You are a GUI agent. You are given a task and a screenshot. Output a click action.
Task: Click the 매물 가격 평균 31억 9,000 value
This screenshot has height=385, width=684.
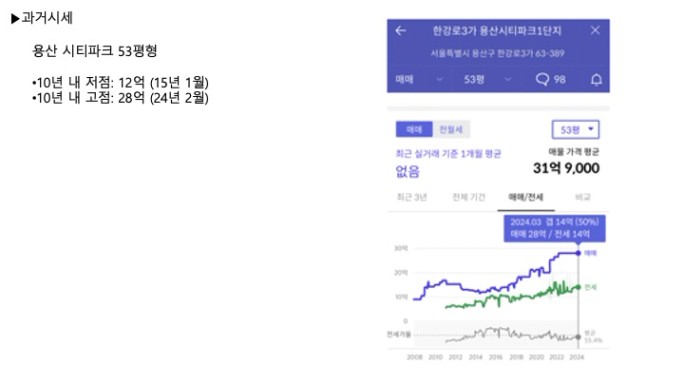566,168
